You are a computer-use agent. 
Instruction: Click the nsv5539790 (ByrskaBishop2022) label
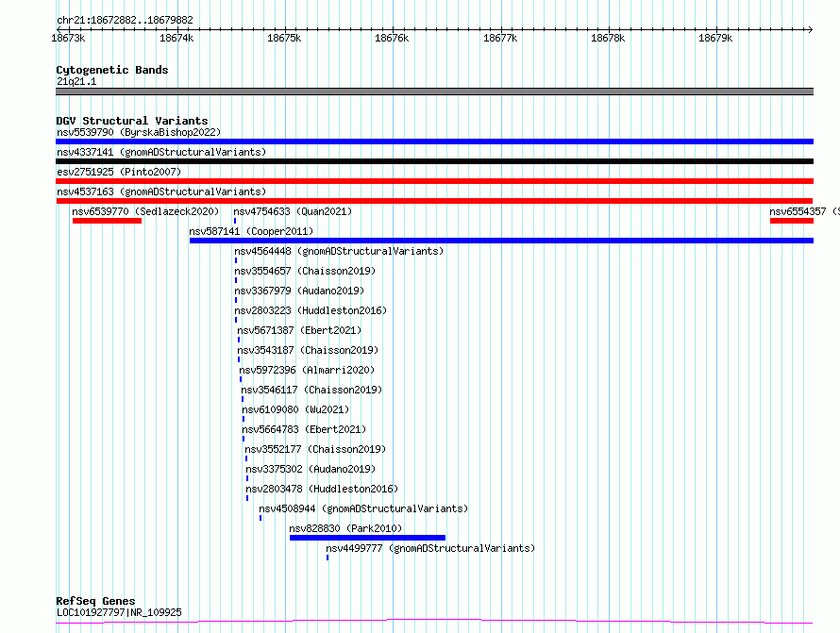[x=139, y=132]
